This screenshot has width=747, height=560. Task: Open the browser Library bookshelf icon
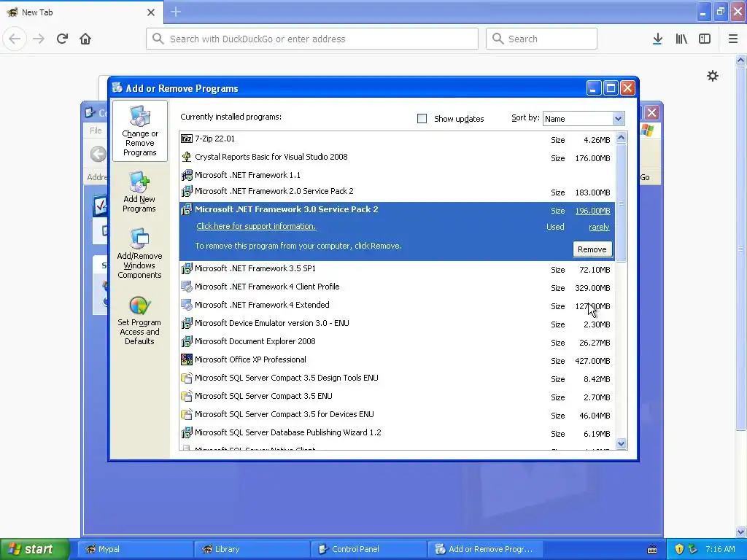(x=681, y=39)
